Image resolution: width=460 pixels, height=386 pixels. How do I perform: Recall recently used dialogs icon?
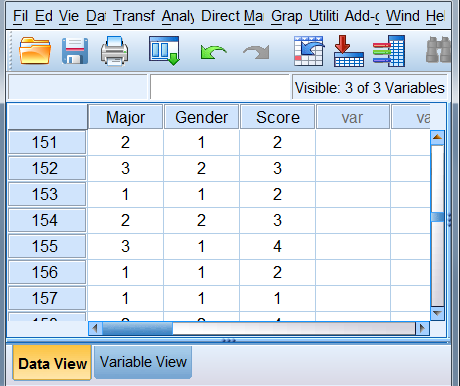point(164,51)
